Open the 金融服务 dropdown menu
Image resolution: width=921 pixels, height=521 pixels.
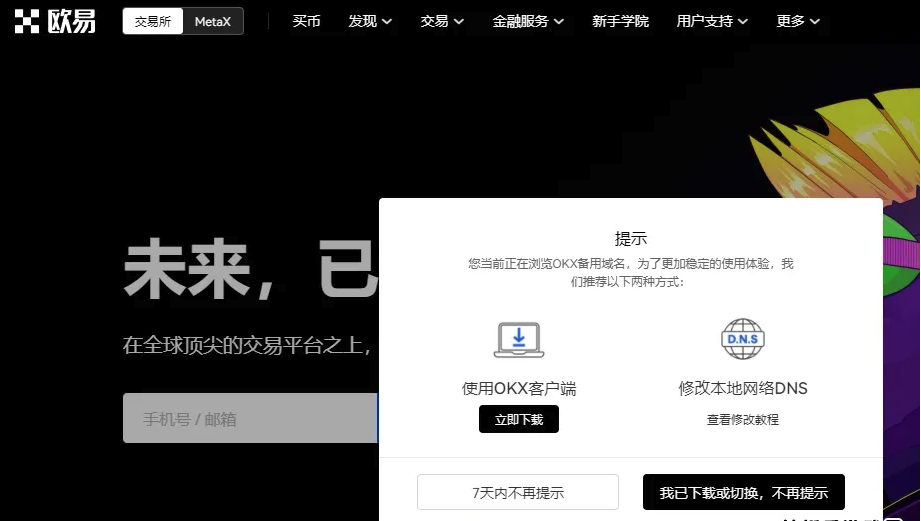coord(528,21)
